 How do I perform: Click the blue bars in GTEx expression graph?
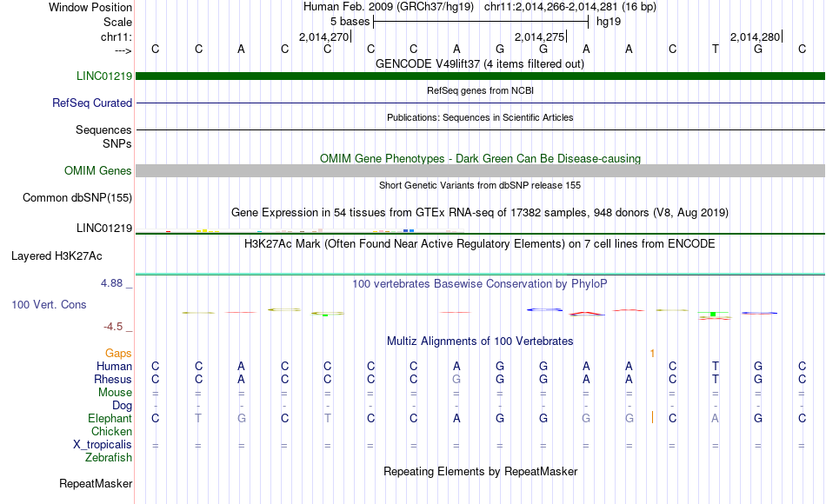(409, 230)
